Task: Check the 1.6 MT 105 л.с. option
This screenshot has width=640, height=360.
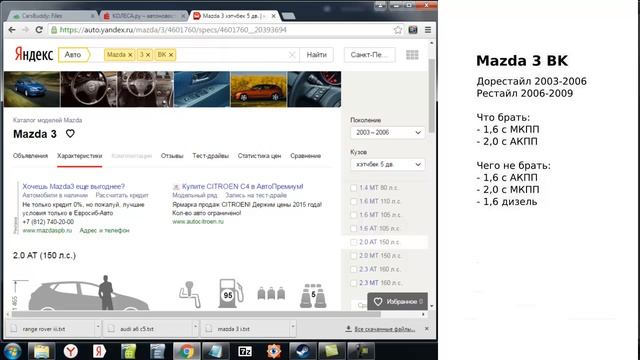Action: (x=353, y=215)
